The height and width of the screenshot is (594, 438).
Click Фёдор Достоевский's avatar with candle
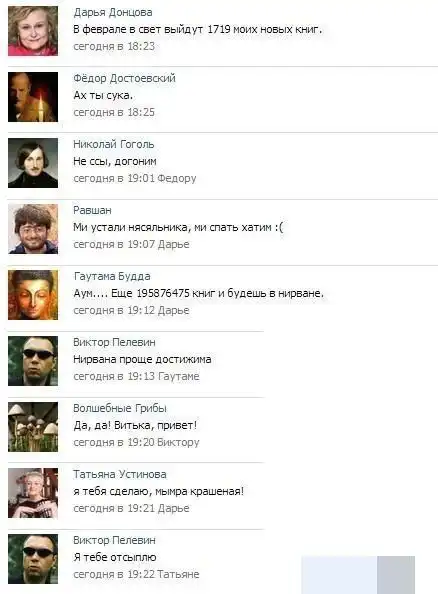33,97
